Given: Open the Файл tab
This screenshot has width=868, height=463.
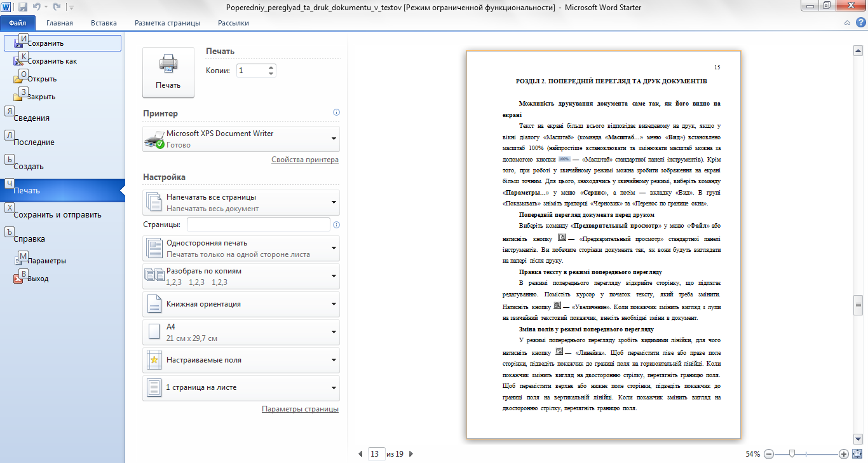Looking at the screenshot, I should click(17, 23).
